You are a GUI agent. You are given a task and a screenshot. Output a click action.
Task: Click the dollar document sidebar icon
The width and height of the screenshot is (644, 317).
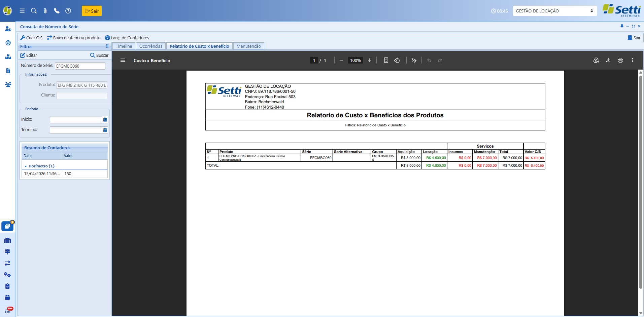[8, 71]
